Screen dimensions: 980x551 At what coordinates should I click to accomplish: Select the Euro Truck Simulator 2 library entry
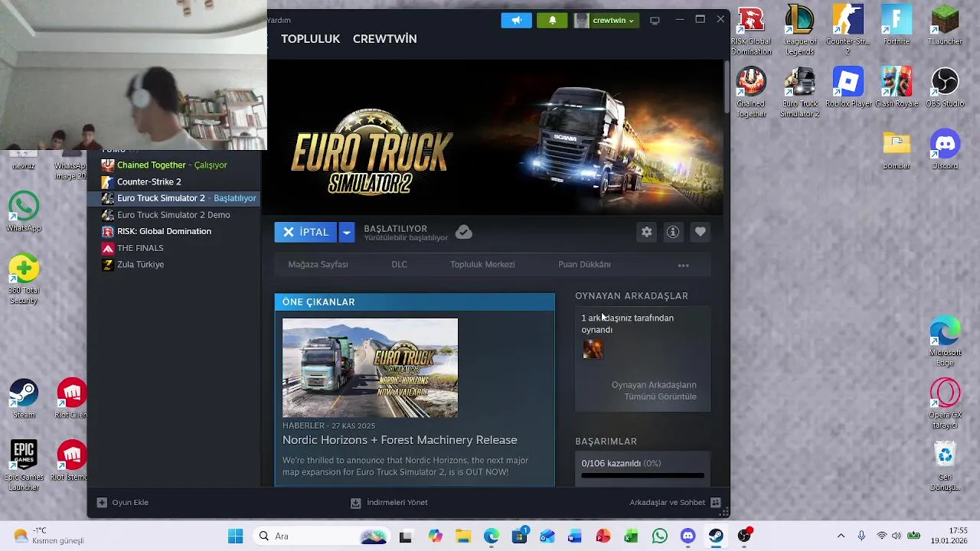(173, 198)
